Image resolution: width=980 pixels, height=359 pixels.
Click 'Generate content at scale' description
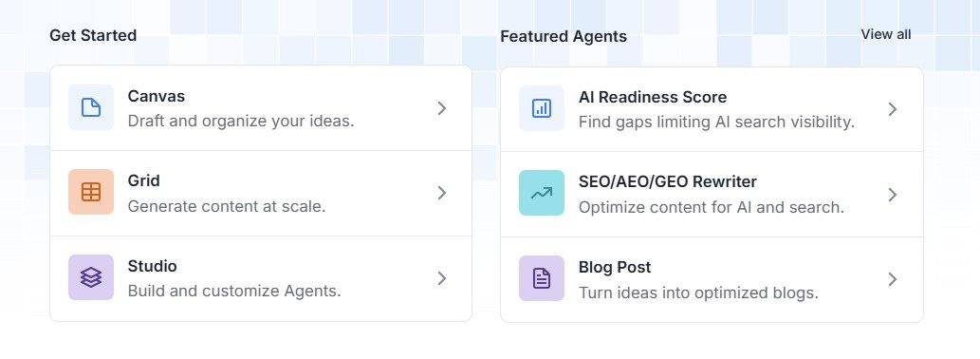[227, 206]
